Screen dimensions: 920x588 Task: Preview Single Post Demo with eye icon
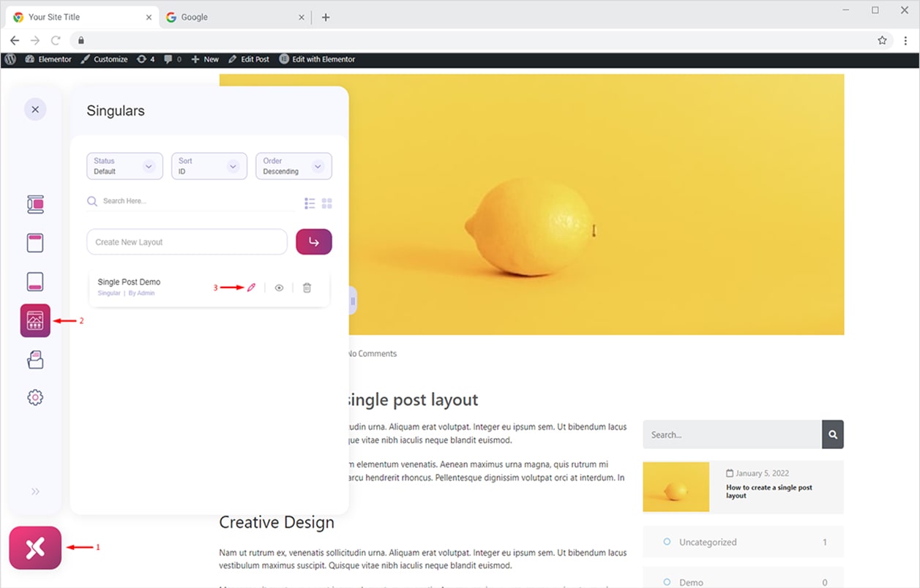click(x=279, y=288)
